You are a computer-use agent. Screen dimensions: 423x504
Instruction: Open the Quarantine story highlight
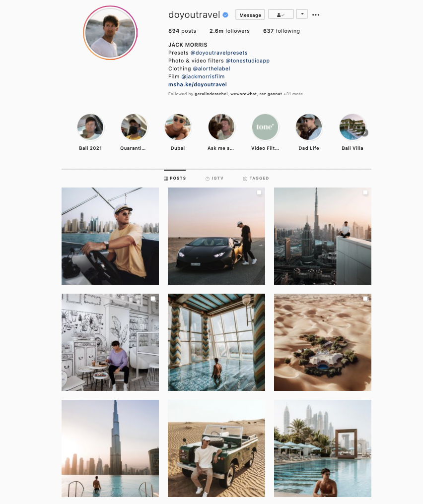[x=134, y=127]
